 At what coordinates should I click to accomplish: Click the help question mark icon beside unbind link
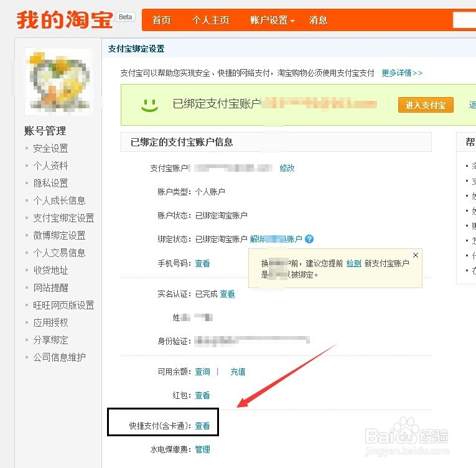(x=309, y=240)
